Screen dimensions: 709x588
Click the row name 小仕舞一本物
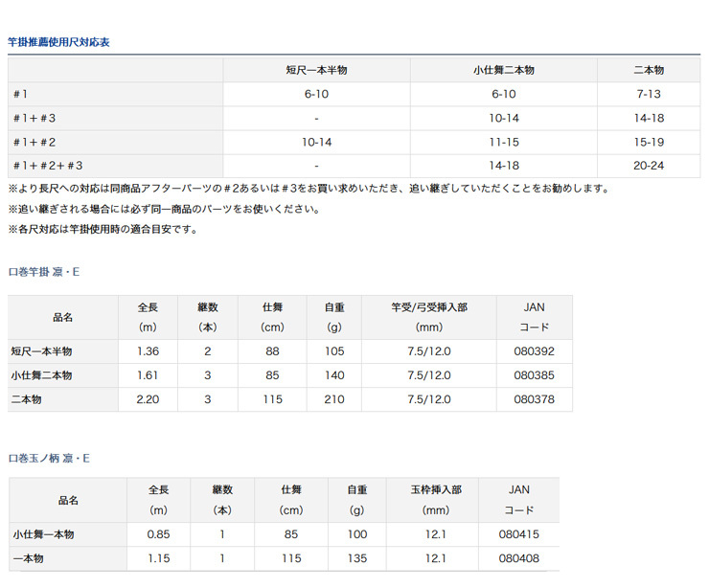[43, 534]
